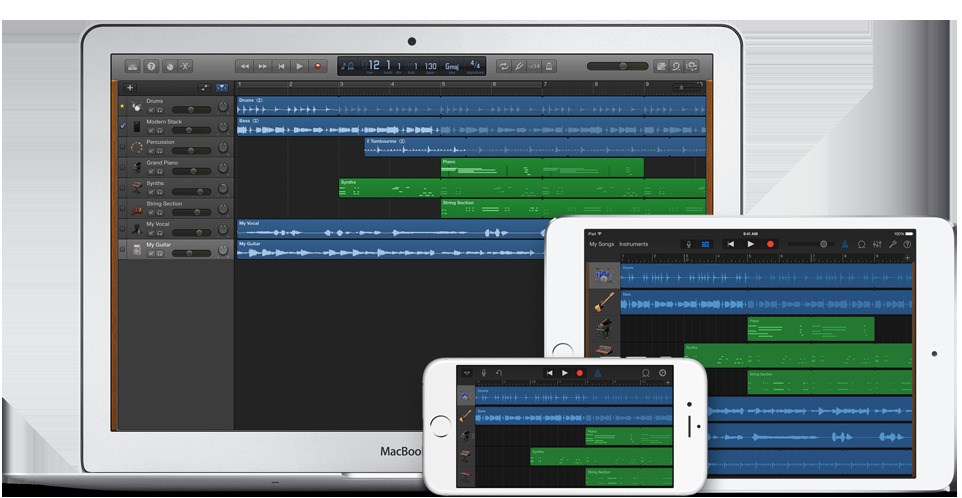
Task: Open the note/metronome display mode in LCD
Action: pos(348,66)
